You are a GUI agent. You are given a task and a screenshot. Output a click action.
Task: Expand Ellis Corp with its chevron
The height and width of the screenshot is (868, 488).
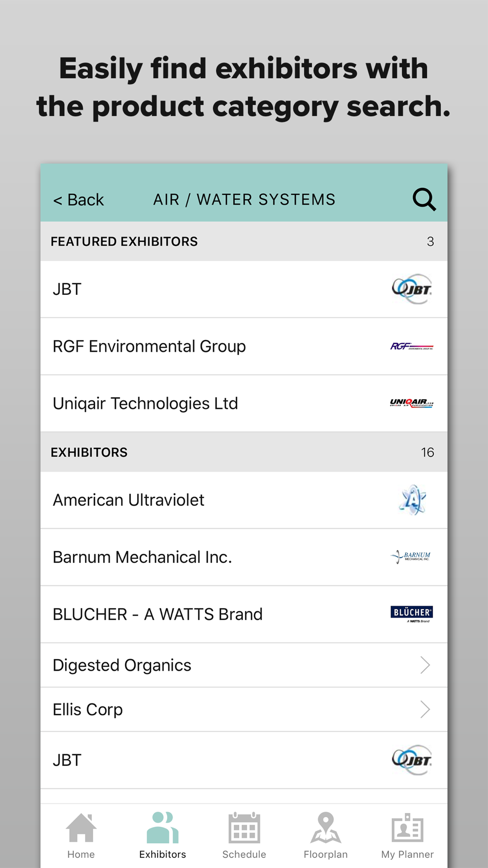(x=425, y=709)
